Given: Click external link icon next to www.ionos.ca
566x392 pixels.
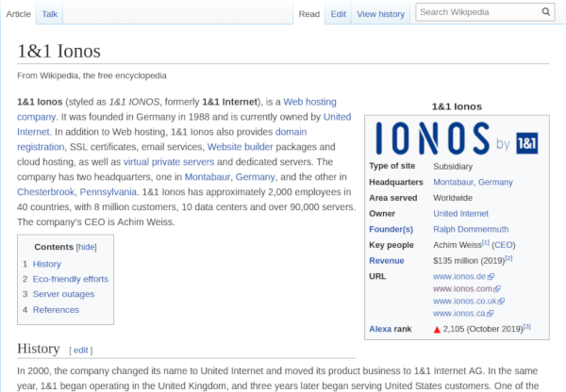Looking at the screenshot, I should coord(491,314).
